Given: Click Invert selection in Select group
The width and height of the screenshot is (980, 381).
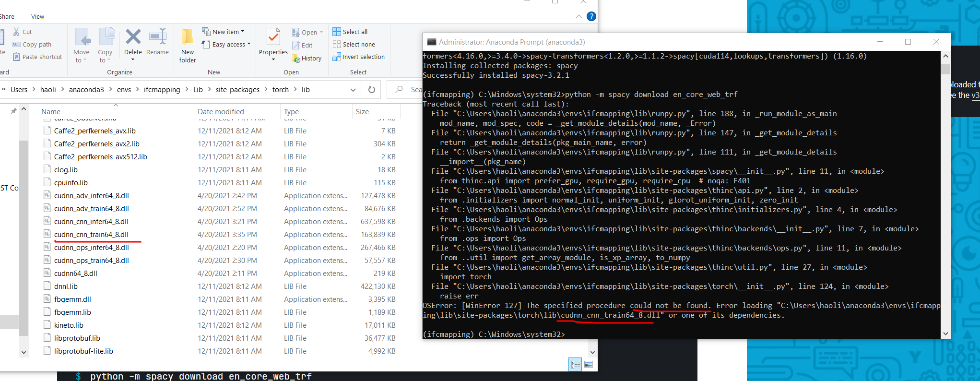Looking at the screenshot, I should 358,57.
